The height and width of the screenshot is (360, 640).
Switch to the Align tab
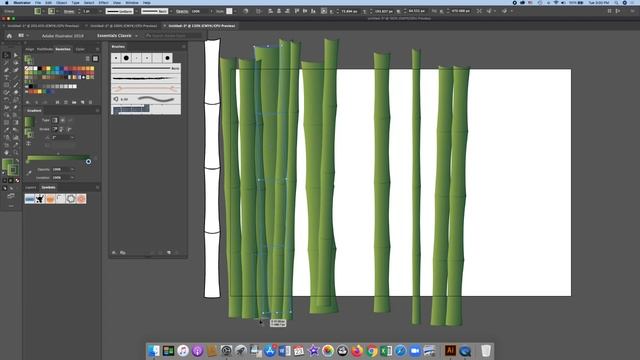29,49
